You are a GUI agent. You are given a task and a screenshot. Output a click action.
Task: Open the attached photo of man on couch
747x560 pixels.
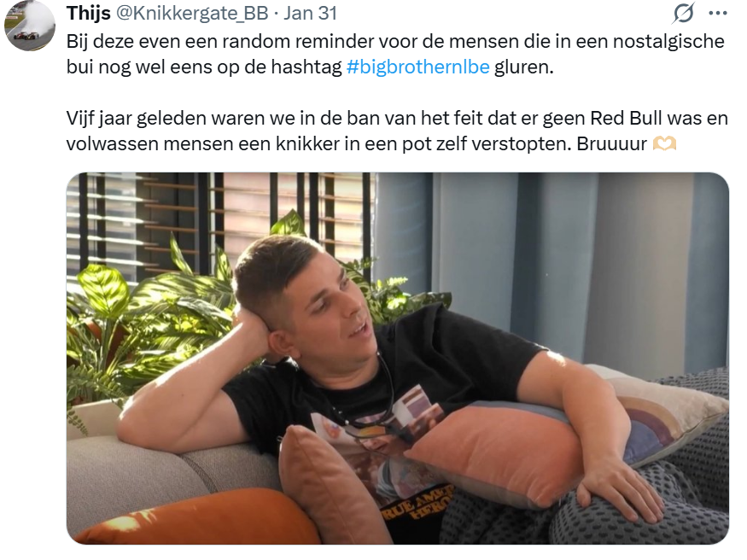397,358
